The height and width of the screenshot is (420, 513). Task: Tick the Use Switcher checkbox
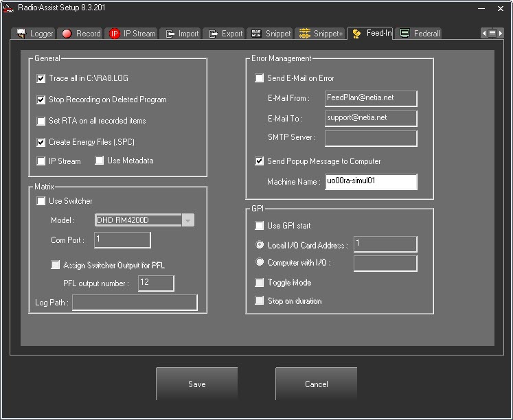tap(41, 201)
